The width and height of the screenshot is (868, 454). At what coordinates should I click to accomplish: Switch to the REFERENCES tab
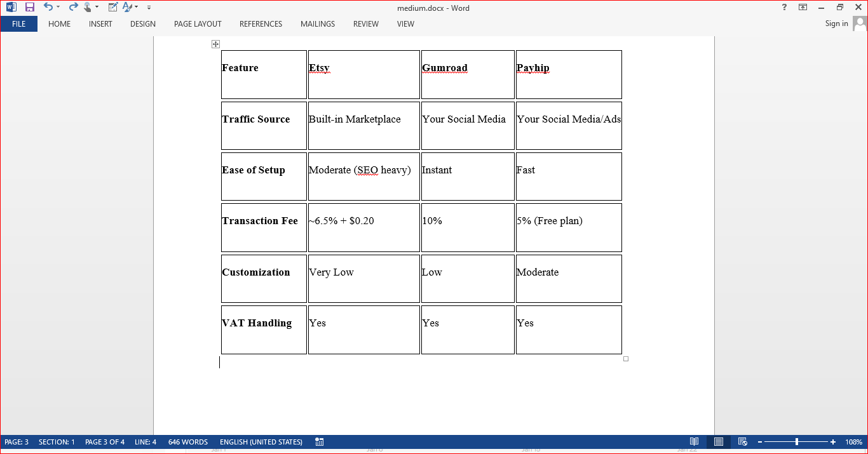pos(261,24)
